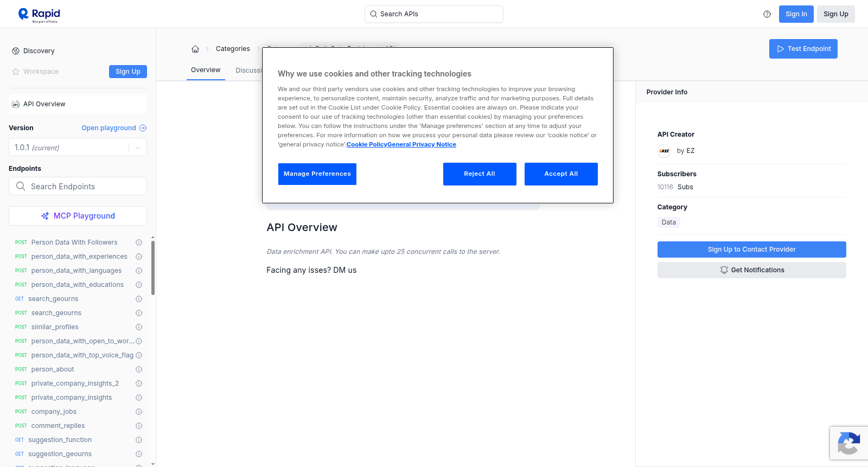Open the MCP Playground
868x467 pixels.
tap(78, 216)
